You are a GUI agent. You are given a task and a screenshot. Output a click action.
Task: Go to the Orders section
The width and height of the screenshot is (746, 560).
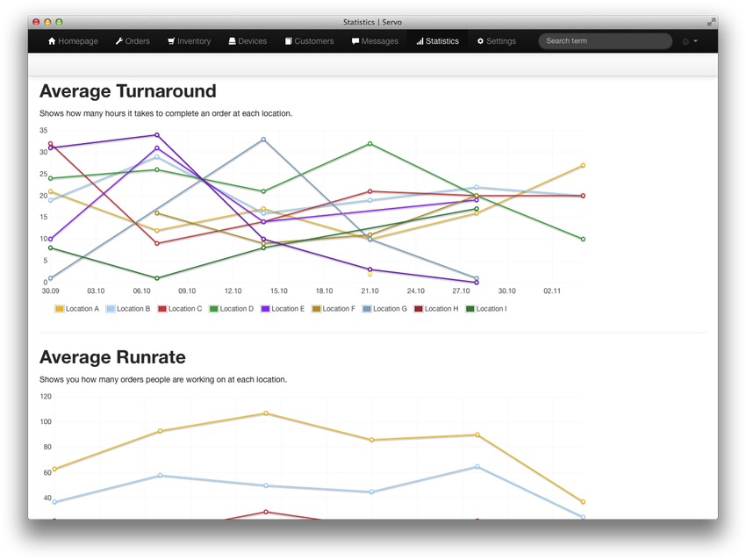(133, 41)
